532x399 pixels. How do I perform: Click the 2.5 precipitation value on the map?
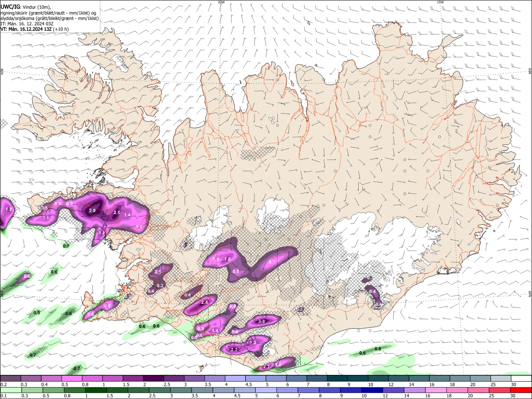click(x=117, y=213)
